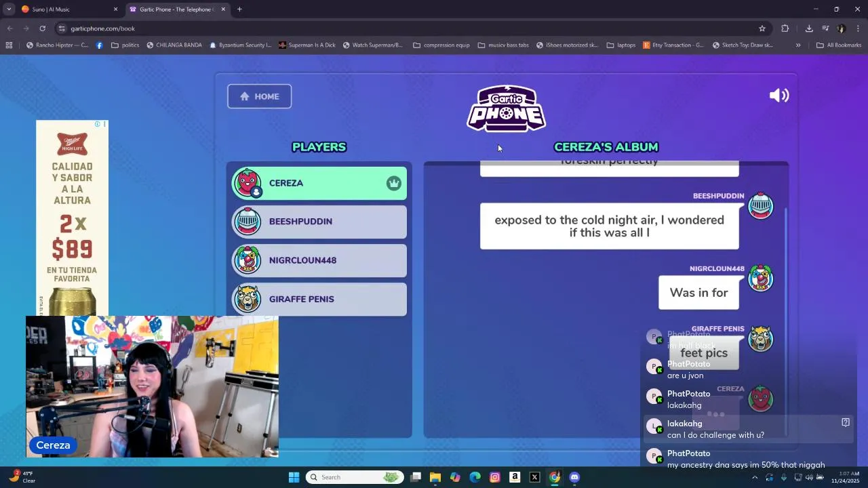Click the HOME button in Gartic Phone

coord(259,96)
